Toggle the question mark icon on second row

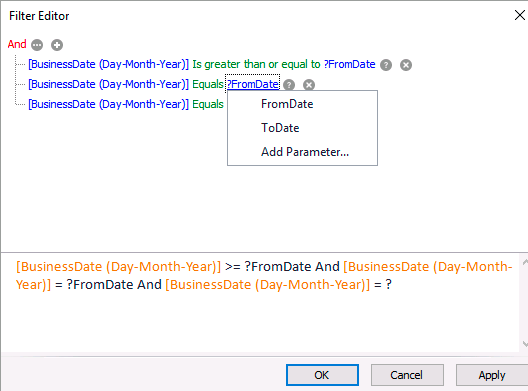coord(289,85)
